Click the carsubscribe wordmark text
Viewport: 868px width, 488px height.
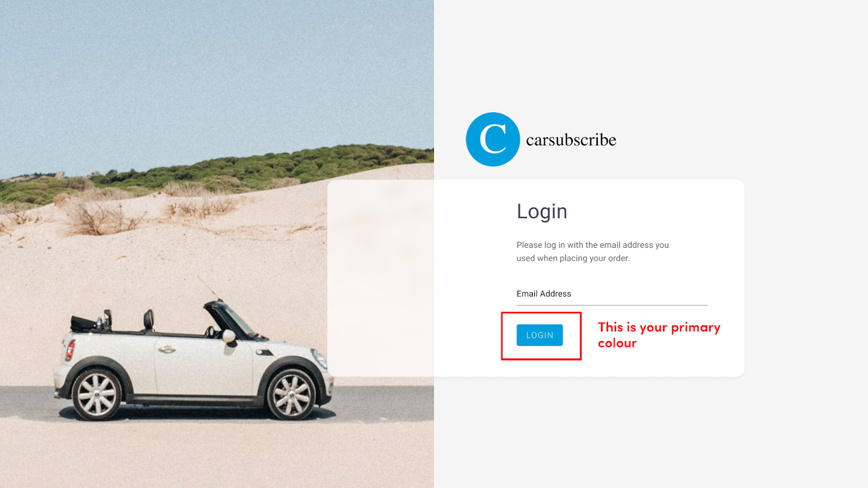571,140
